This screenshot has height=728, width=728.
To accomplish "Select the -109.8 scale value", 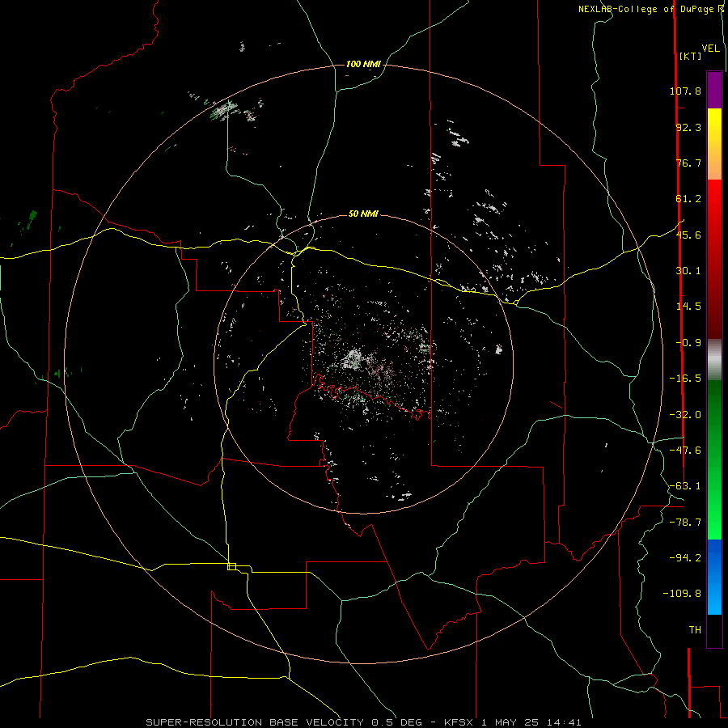I will click(682, 594).
